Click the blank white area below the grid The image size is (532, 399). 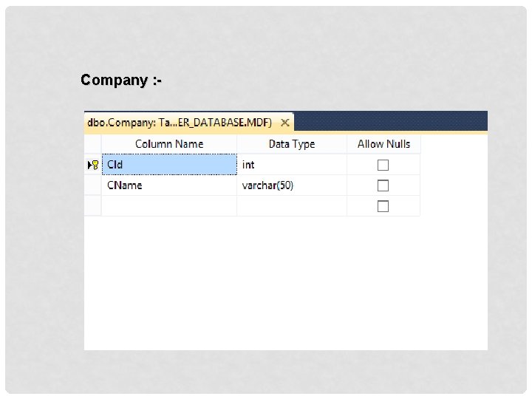(x=285, y=288)
